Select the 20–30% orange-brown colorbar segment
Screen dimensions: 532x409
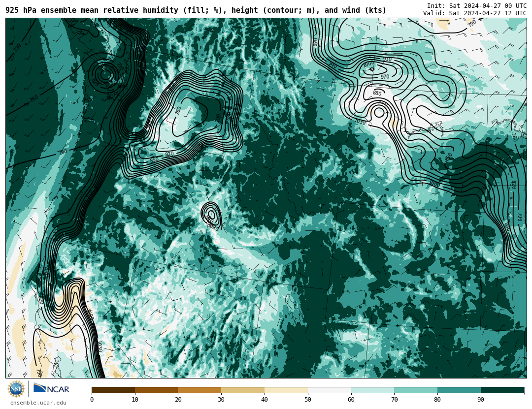point(199,390)
